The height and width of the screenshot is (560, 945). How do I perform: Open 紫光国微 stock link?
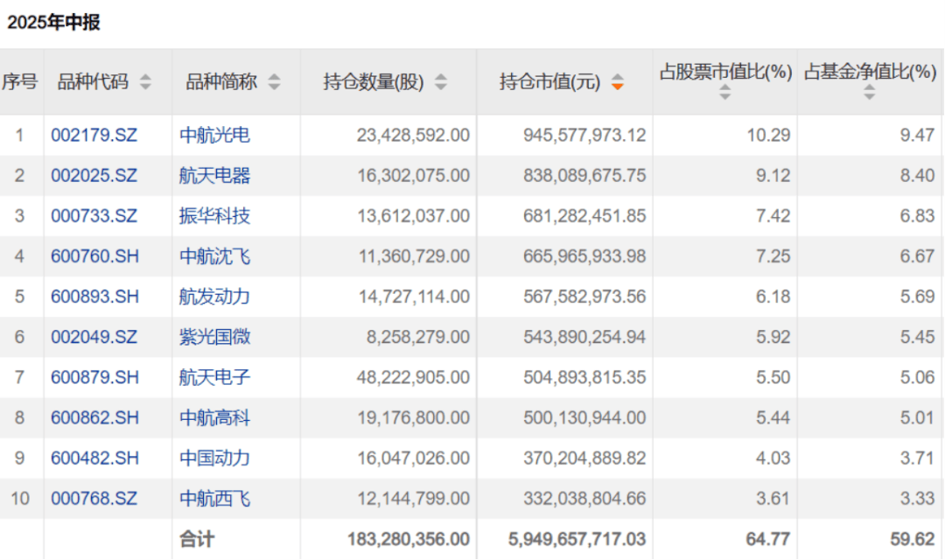point(214,337)
